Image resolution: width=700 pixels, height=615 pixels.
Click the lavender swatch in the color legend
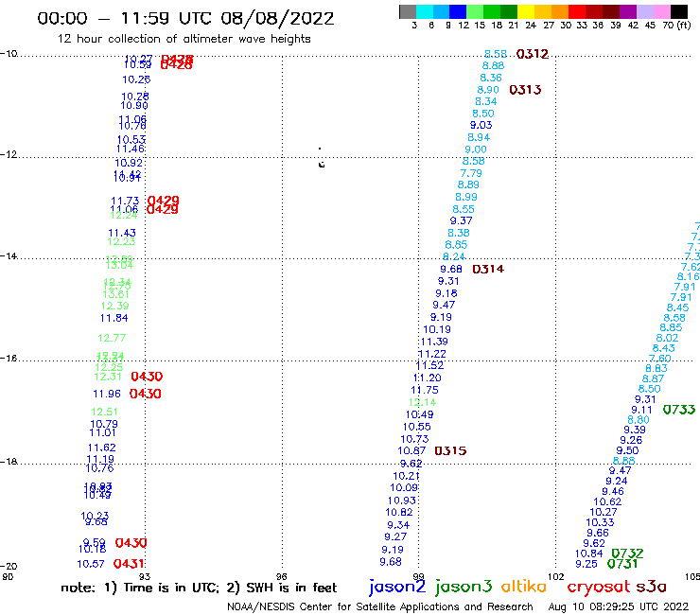[644, 11]
